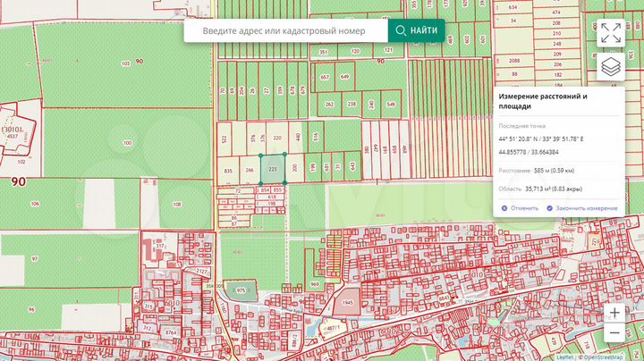This screenshot has width=644, height=361.
Task: Select parcel 975 in the settlement area
Action: coord(240,291)
